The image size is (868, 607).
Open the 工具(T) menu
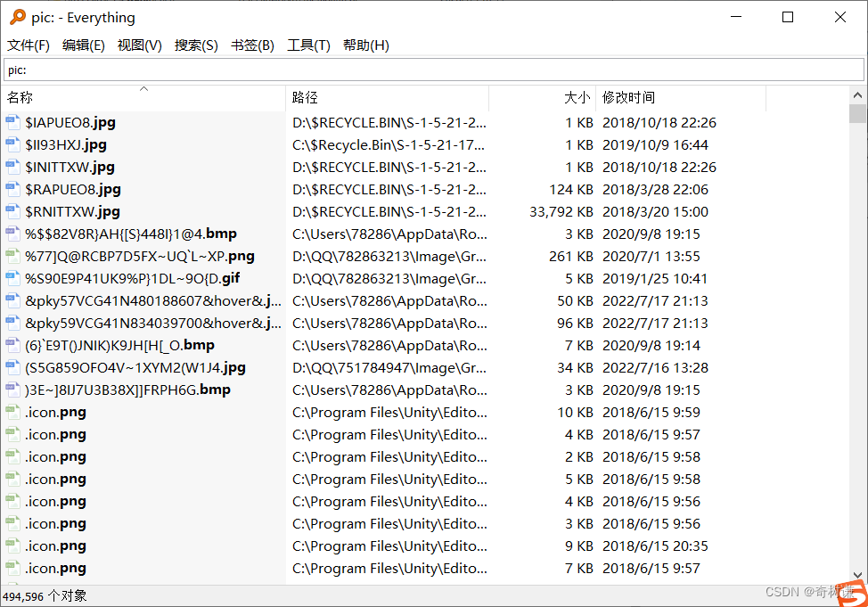coord(308,45)
